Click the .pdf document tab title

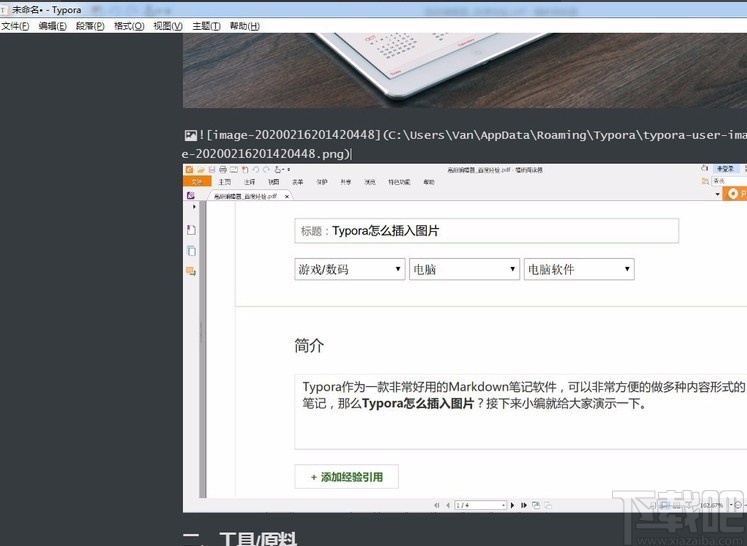(245, 196)
